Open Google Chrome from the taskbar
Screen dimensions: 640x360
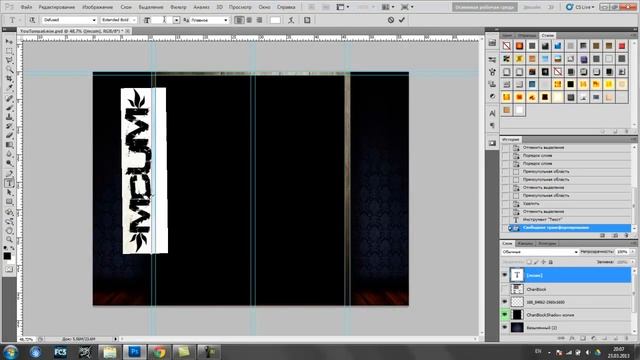(x=159, y=352)
